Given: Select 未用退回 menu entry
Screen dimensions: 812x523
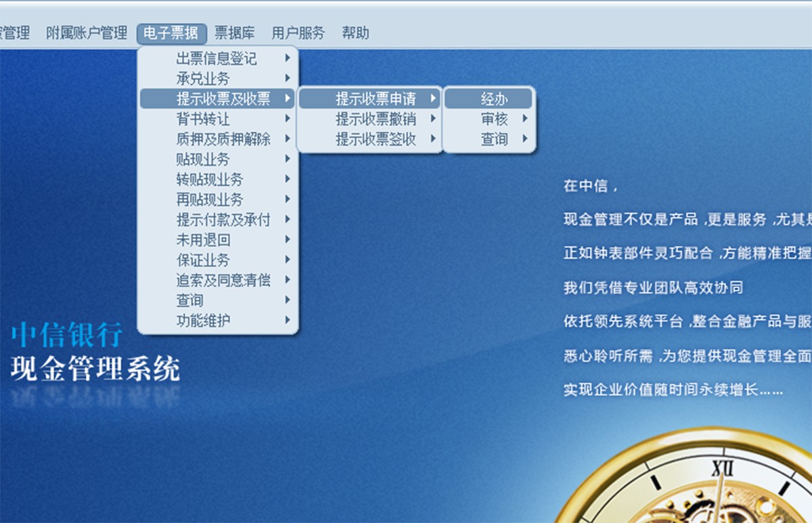Looking at the screenshot, I should [x=217, y=240].
